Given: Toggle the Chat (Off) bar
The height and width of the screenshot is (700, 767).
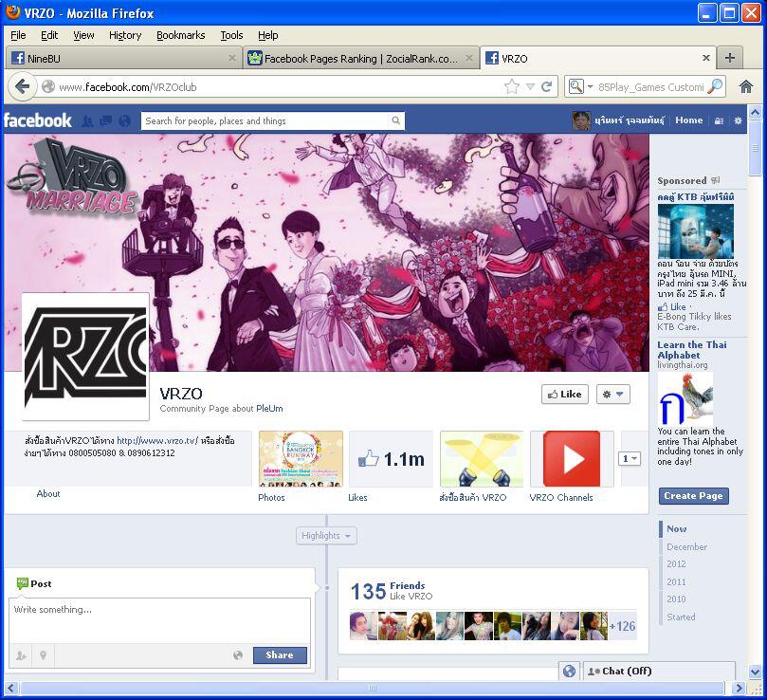Looking at the screenshot, I should point(659,671).
